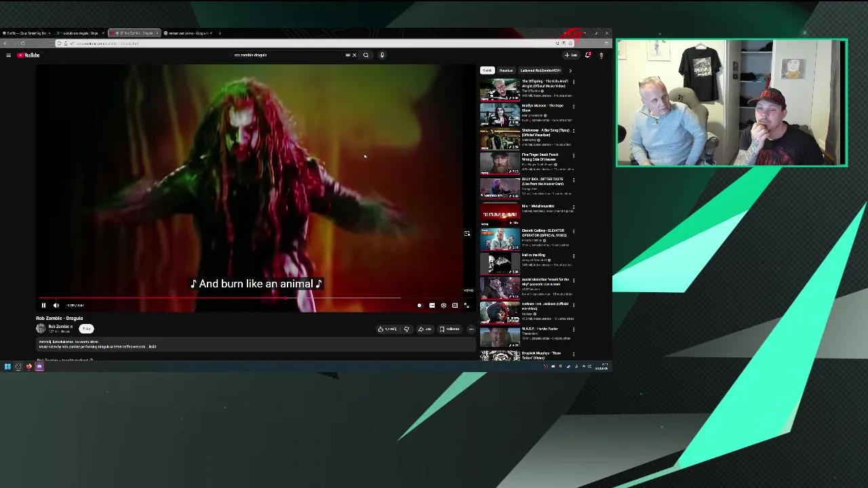Screen dimensions: 868x488
Task: Open the options menu for Shaboozey video
Action: pyautogui.click(x=574, y=131)
